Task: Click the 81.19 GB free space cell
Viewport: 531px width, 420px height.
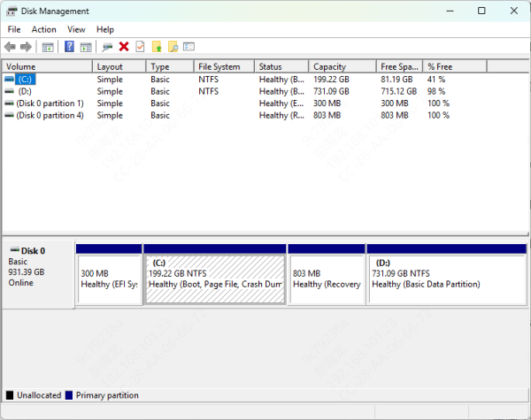Action: click(x=396, y=80)
